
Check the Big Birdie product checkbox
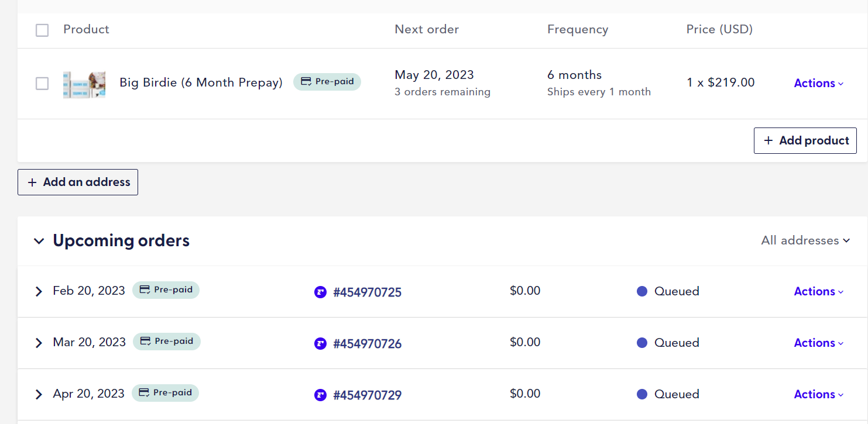click(42, 83)
